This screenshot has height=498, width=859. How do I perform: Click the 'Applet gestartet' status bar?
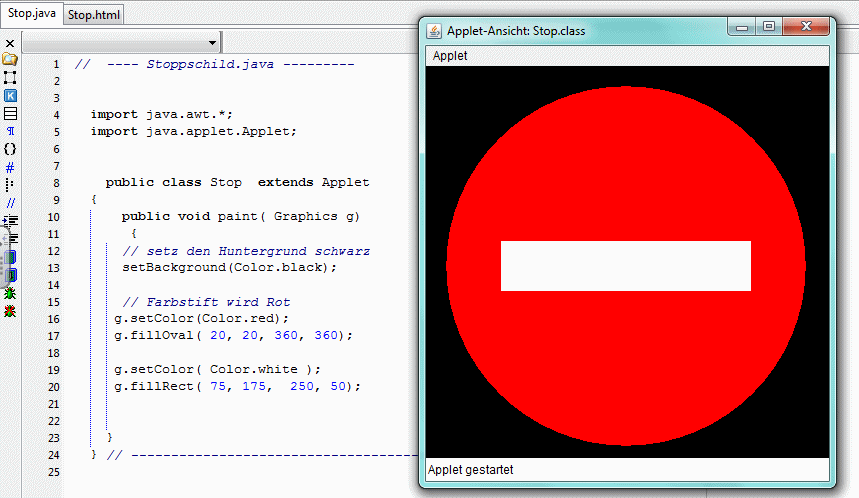[x=470, y=469]
